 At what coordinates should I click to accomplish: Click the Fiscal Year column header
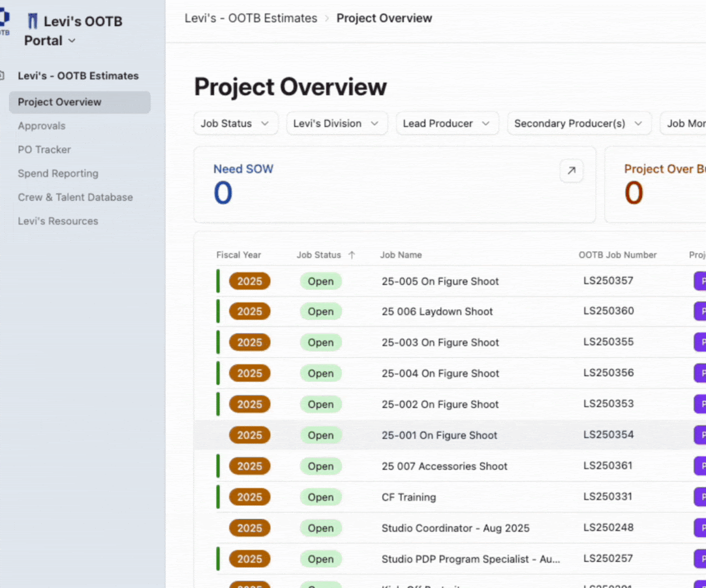[238, 255]
